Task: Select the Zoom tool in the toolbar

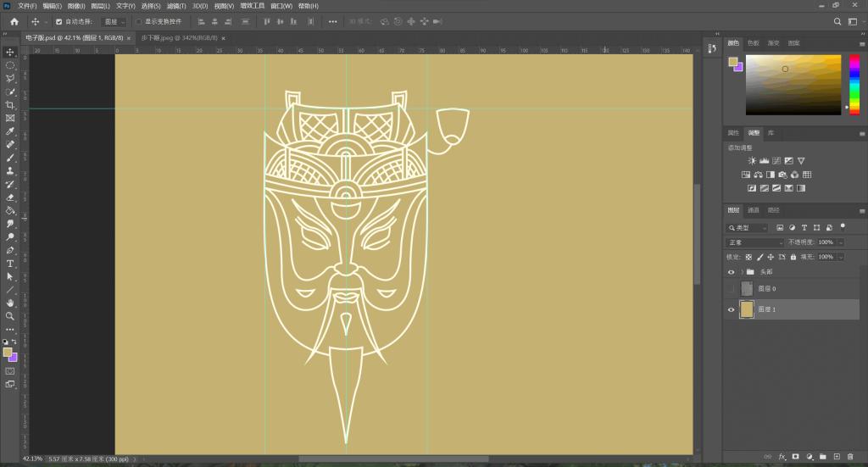Action: tap(10, 316)
